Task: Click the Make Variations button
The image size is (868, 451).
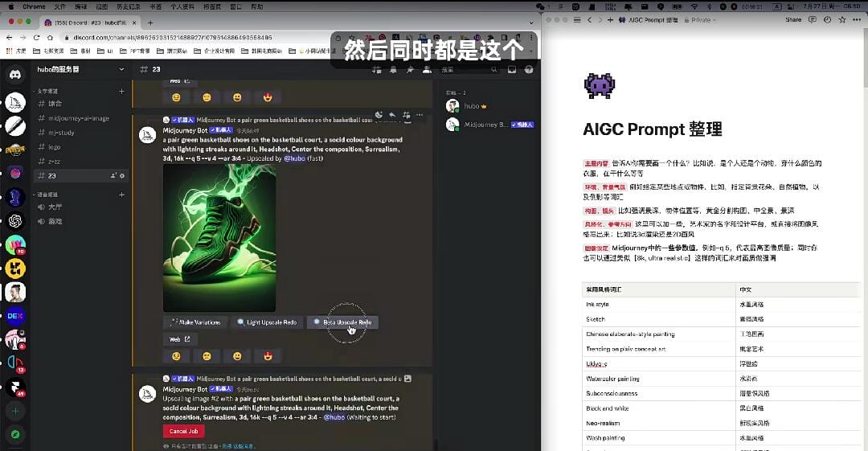Action: (196, 322)
